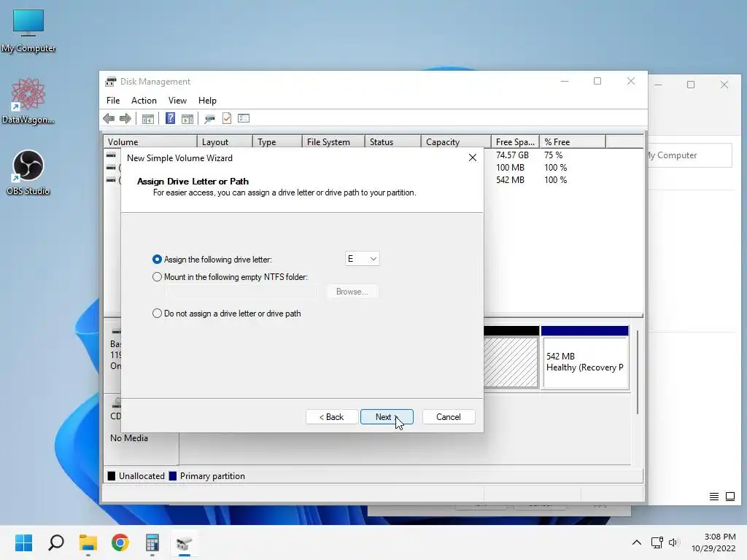Launch Google Chrome from the taskbar

pos(120,542)
